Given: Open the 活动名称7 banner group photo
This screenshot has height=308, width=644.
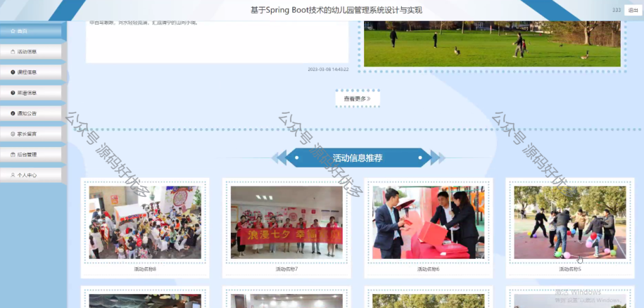Looking at the screenshot, I should [287, 222].
